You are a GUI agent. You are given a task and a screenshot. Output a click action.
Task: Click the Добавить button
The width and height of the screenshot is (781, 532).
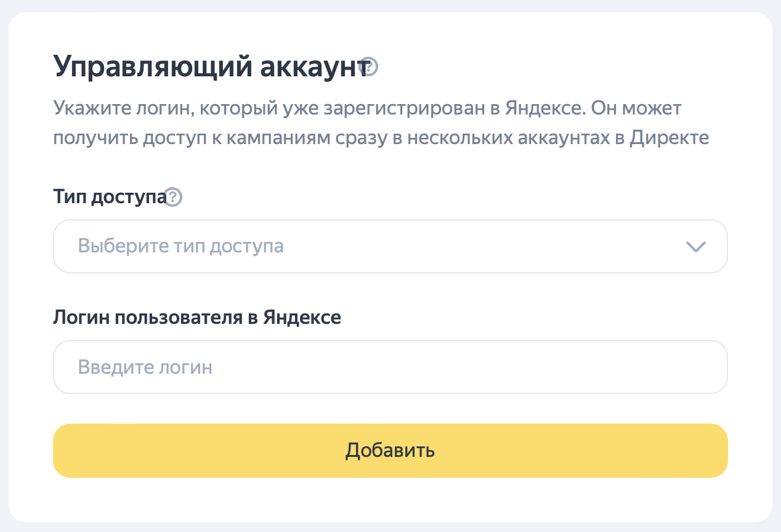390,451
